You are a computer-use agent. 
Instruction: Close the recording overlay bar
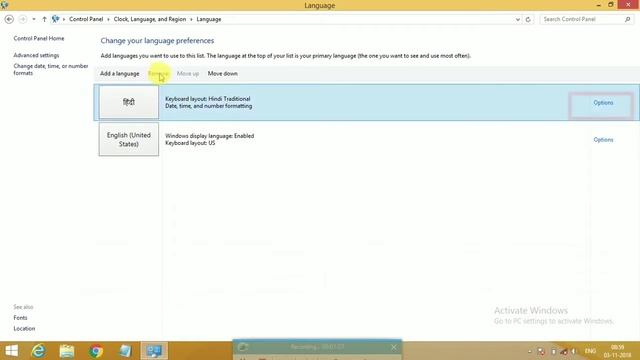point(393,347)
